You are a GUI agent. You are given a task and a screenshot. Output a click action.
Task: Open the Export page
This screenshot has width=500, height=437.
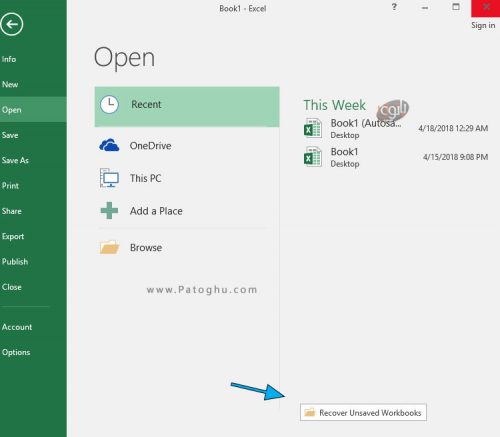click(x=13, y=236)
